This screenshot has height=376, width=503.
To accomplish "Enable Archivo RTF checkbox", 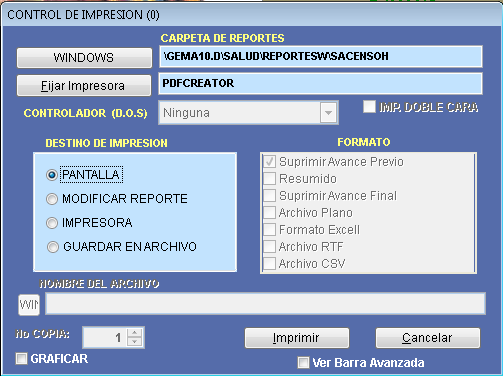I will point(269,247).
